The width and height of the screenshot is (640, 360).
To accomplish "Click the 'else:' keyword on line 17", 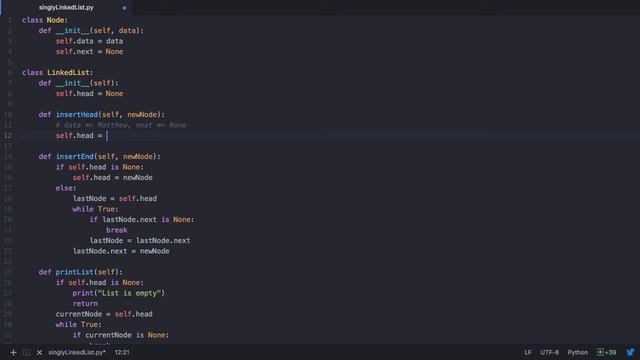I will tap(66, 188).
